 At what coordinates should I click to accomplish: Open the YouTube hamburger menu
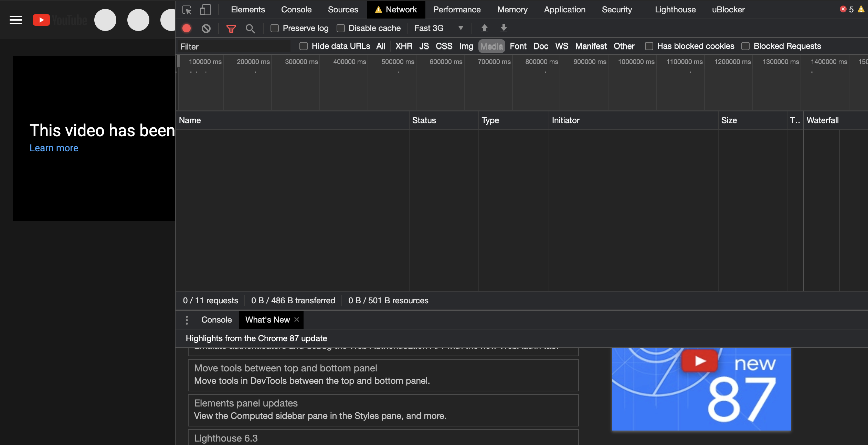coord(16,20)
